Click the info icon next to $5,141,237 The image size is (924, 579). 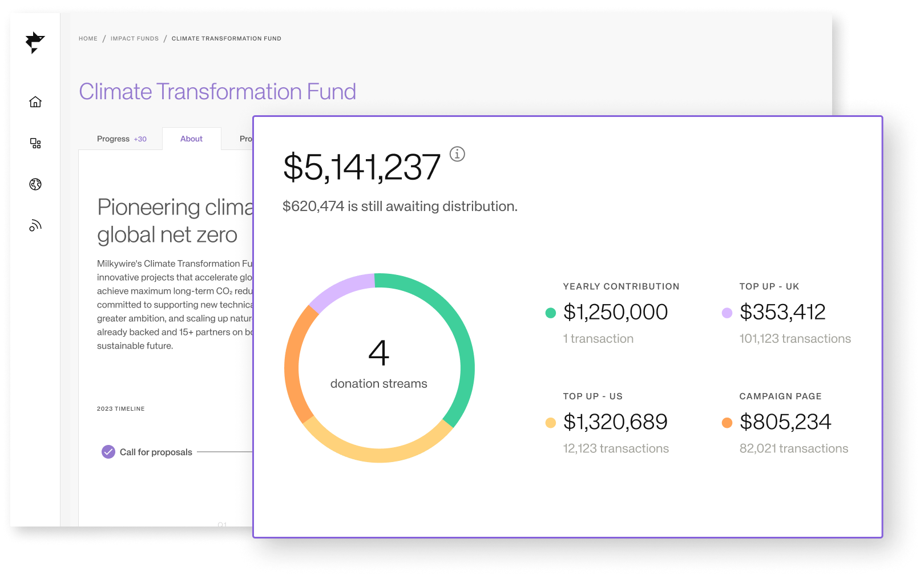457,154
